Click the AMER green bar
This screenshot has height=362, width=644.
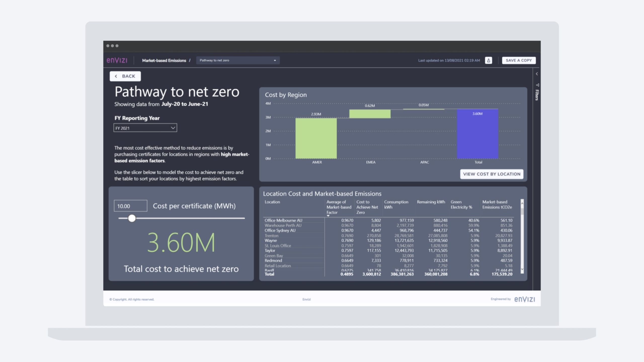pos(316,138)
